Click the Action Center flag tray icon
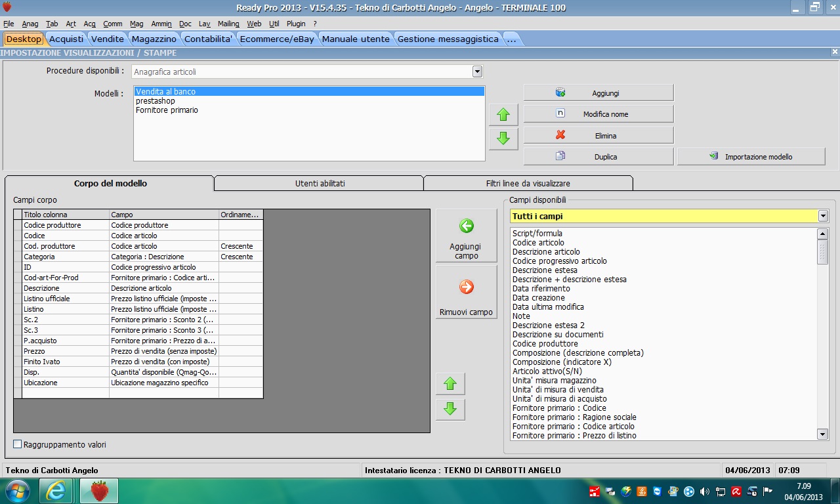840x504 pixels. coord(768,491)
